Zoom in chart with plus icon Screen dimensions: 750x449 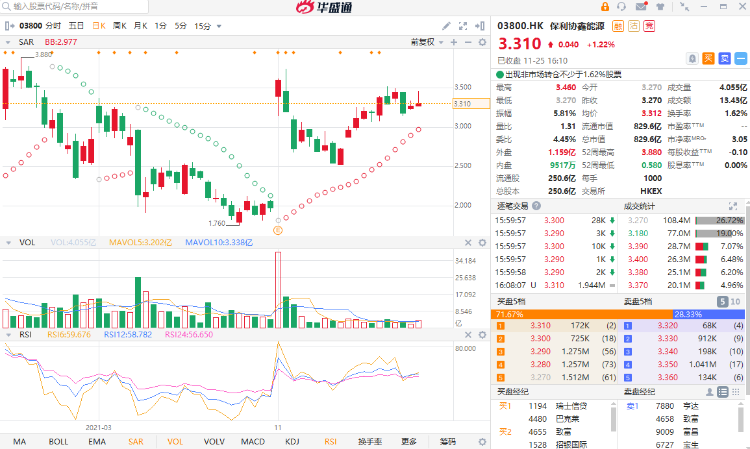pyautogui.click(x=454, y=42)
